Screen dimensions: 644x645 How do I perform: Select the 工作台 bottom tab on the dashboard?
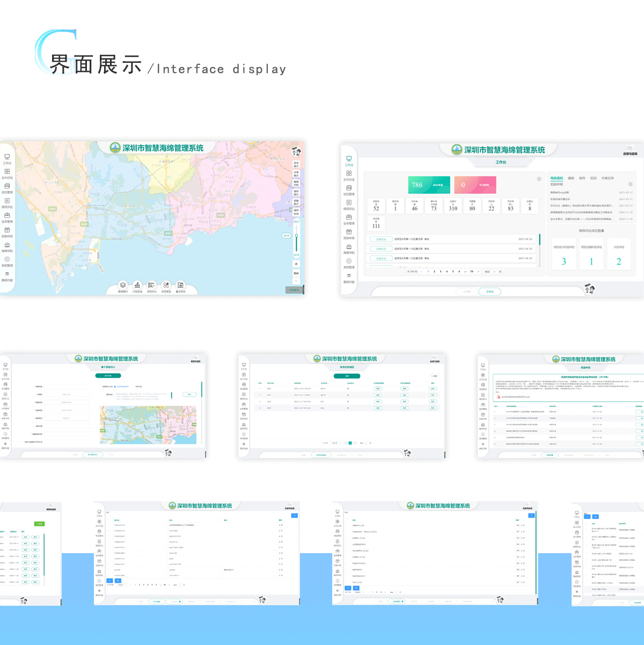[489, 292]
